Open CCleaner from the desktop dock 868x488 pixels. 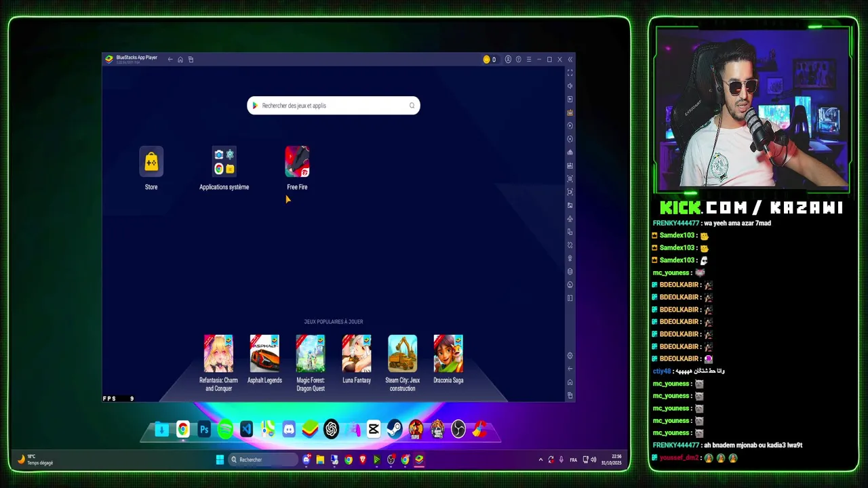[479, 429]
